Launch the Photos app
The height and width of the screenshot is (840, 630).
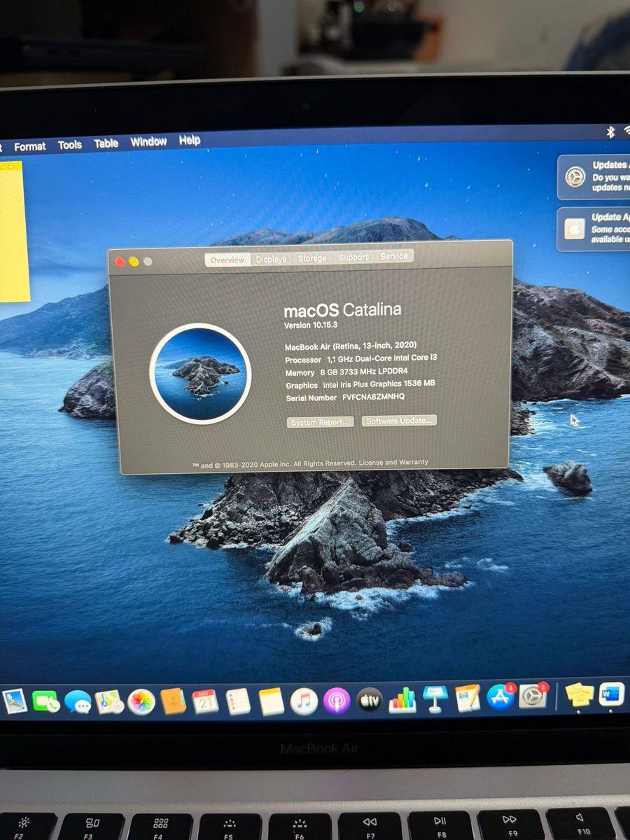click(141, 701)
